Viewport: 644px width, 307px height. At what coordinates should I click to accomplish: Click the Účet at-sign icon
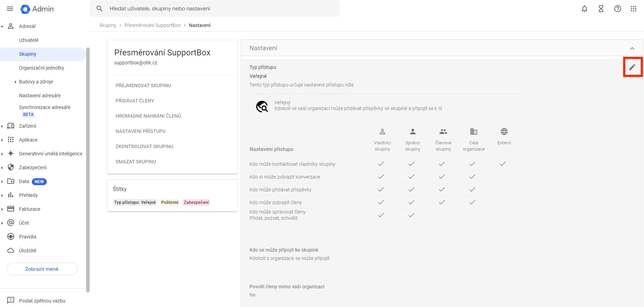[x=11, y=223]
